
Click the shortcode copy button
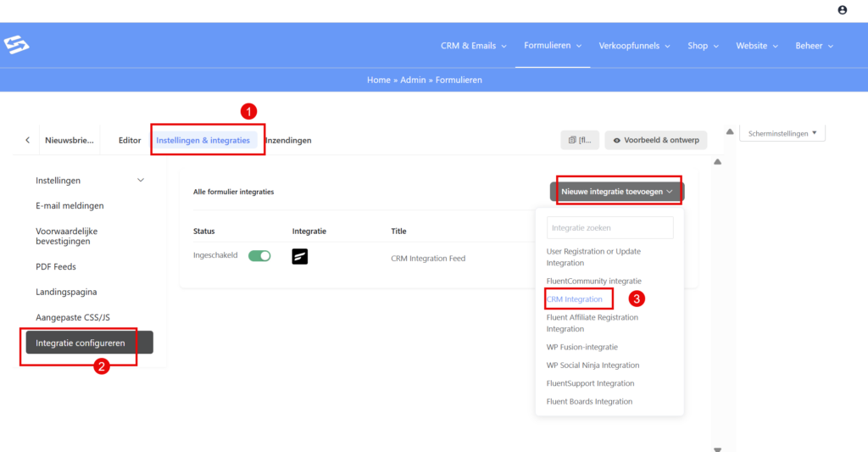pos(580,140)
